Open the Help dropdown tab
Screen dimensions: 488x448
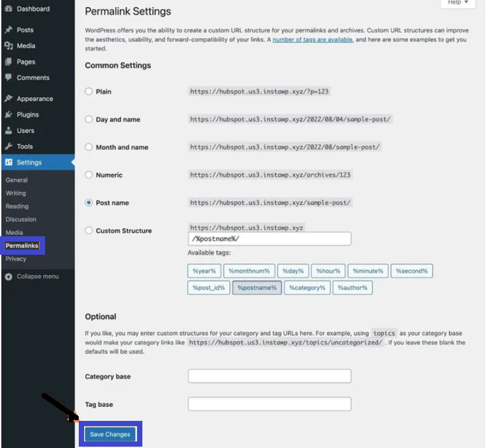coord(458,3)
